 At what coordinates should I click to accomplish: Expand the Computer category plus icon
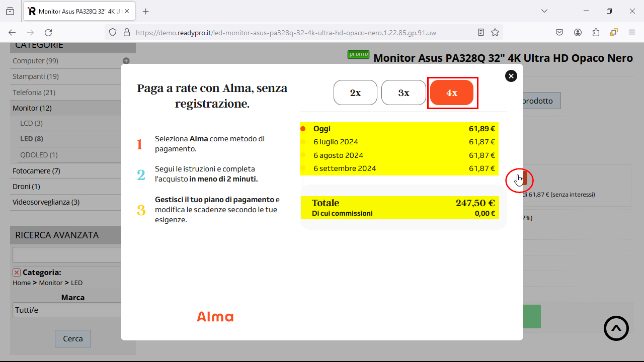(x=126, y=61)
